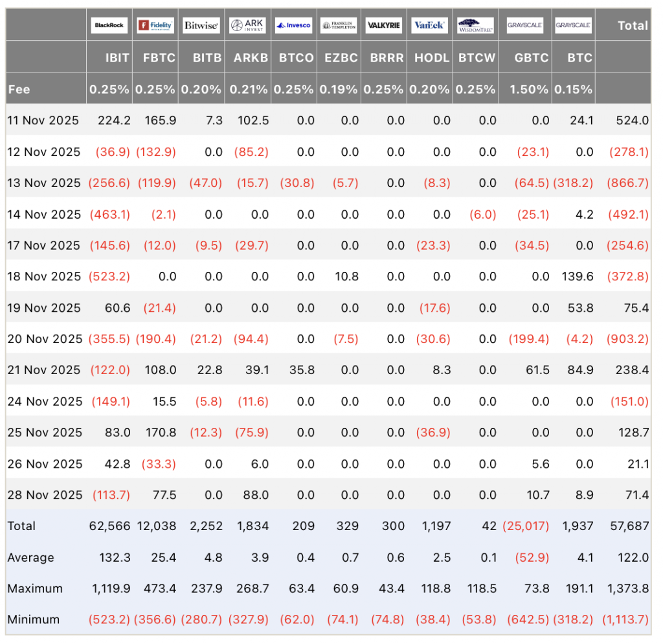663x644 pixels.
Task: Select the Bitwise logo
Action: point(201,26)
